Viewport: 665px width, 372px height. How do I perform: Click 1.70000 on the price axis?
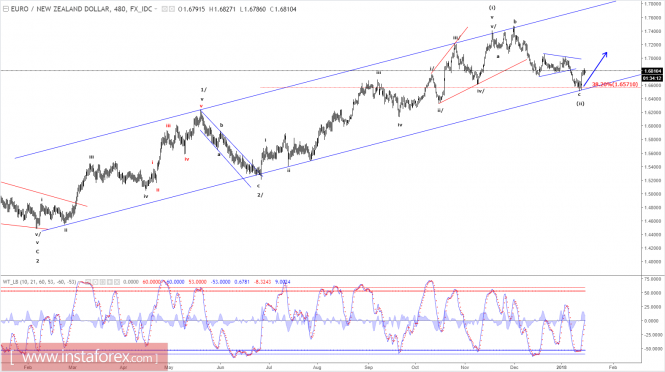[x=654, y=58]
